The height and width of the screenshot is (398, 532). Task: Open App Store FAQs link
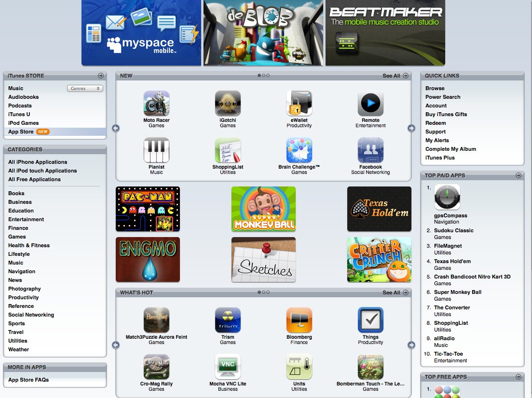[28, 380]
